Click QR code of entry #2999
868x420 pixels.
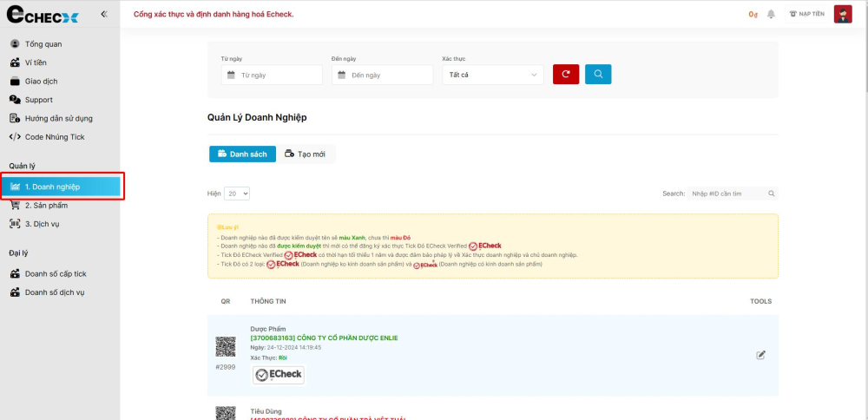[x=226, y=347]
